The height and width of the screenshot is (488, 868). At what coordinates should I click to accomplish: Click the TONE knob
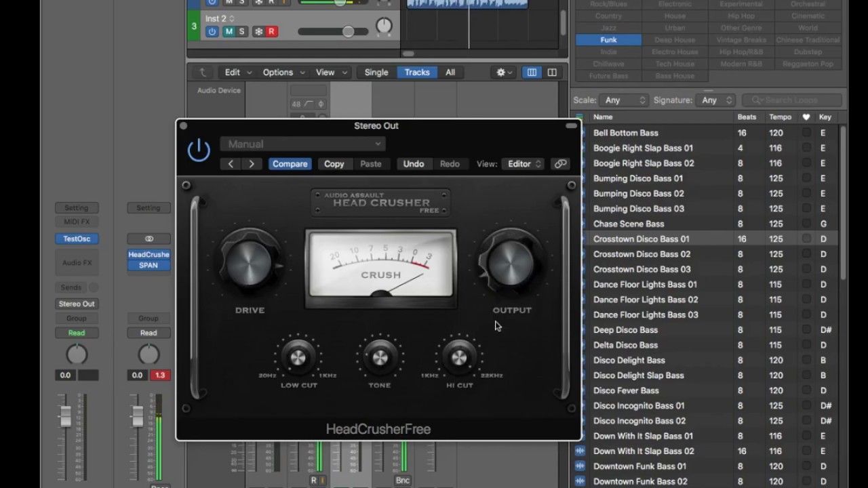pos(380,357)
